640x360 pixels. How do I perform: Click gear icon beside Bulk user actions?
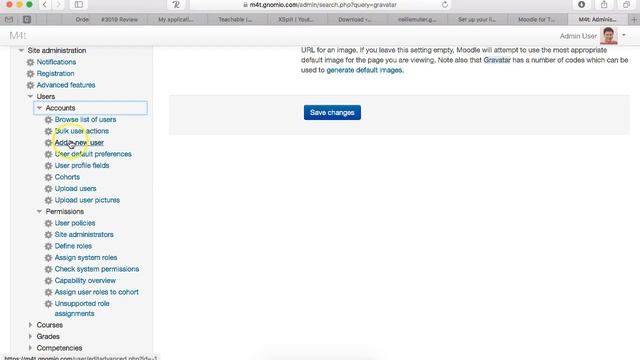[x=48, y=131]
